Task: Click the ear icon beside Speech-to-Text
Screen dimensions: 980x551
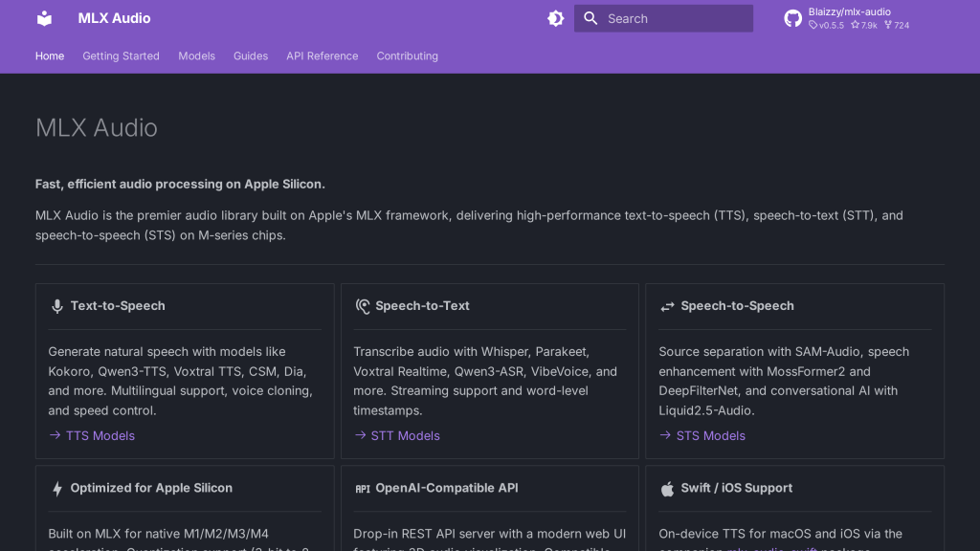Action: point(363,306)
